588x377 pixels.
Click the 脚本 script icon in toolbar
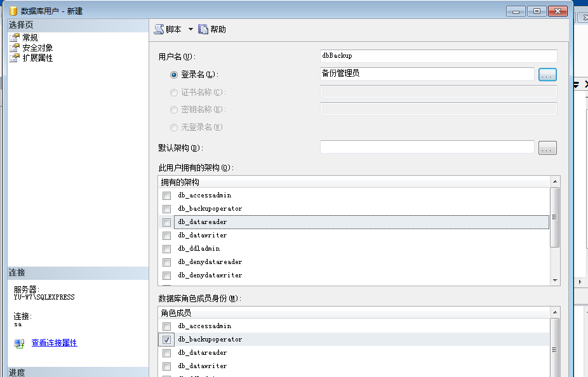[x=159, y=29]
